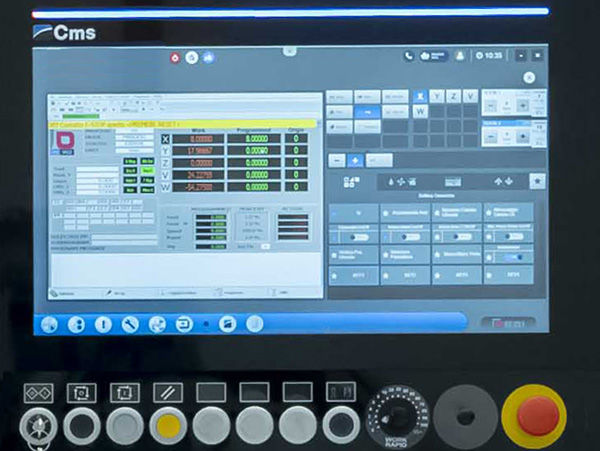Toggle the rightmost lit switch in softkey panel
The image size is (600, 451).
pyautogui.click(x=515, y=255)
